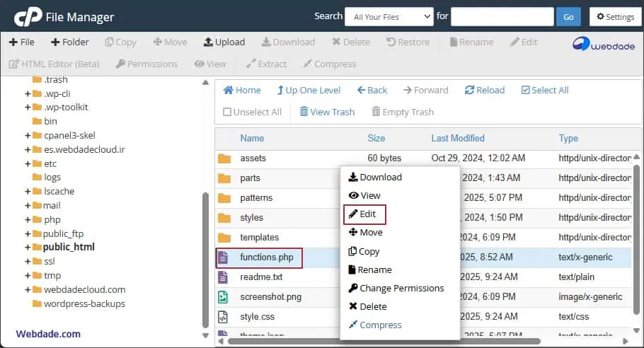The image size is (644, 348).
Task: Click the Unselect All checkbox
Action: pos(227,112)
